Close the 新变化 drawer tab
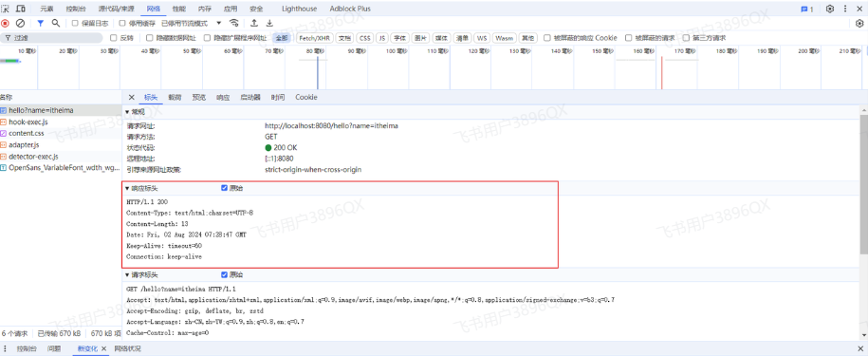868x356 pixels. (103, 348)
